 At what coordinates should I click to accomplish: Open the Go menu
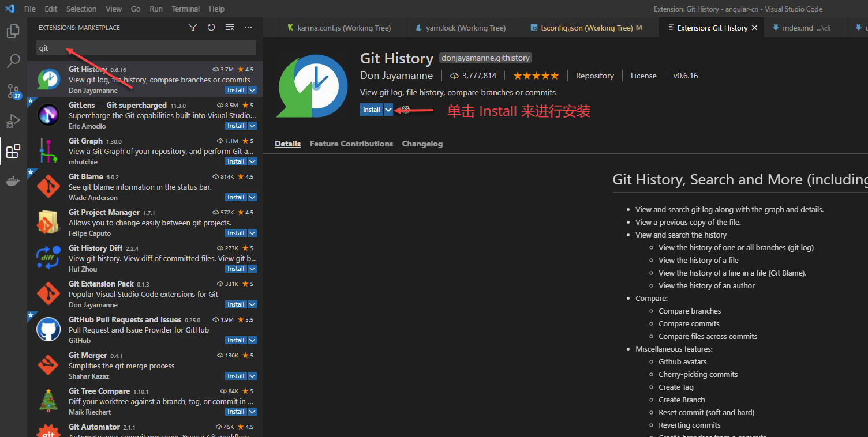136,9
